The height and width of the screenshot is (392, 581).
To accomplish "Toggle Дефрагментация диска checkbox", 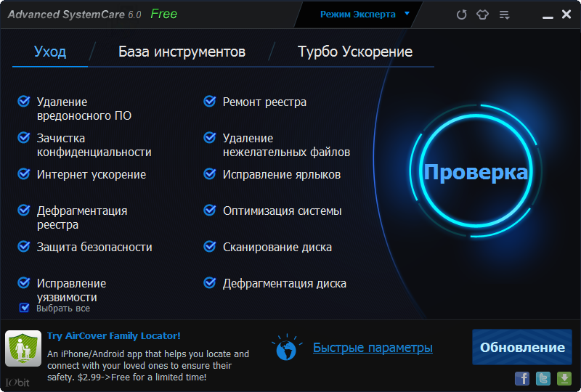I will tap(210, 282).
